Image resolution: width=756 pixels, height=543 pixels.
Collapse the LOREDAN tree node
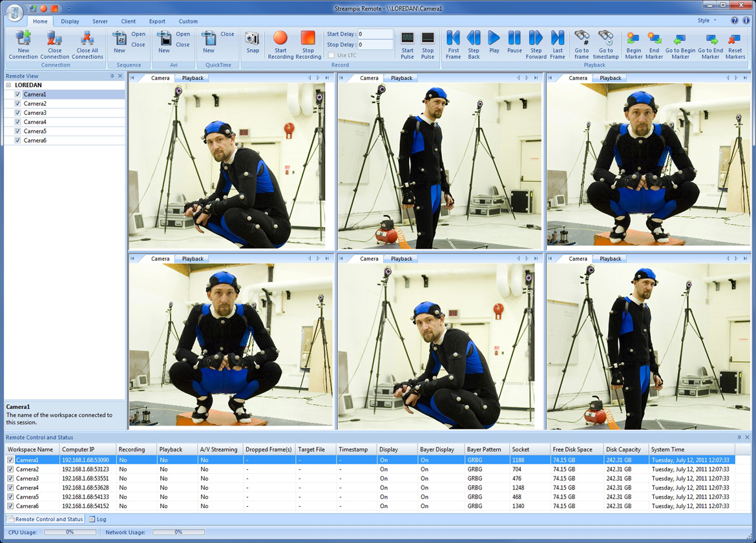[9, 85]
